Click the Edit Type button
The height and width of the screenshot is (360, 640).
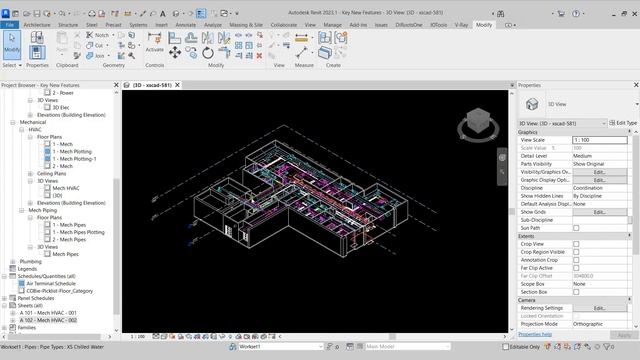(623, 123)
